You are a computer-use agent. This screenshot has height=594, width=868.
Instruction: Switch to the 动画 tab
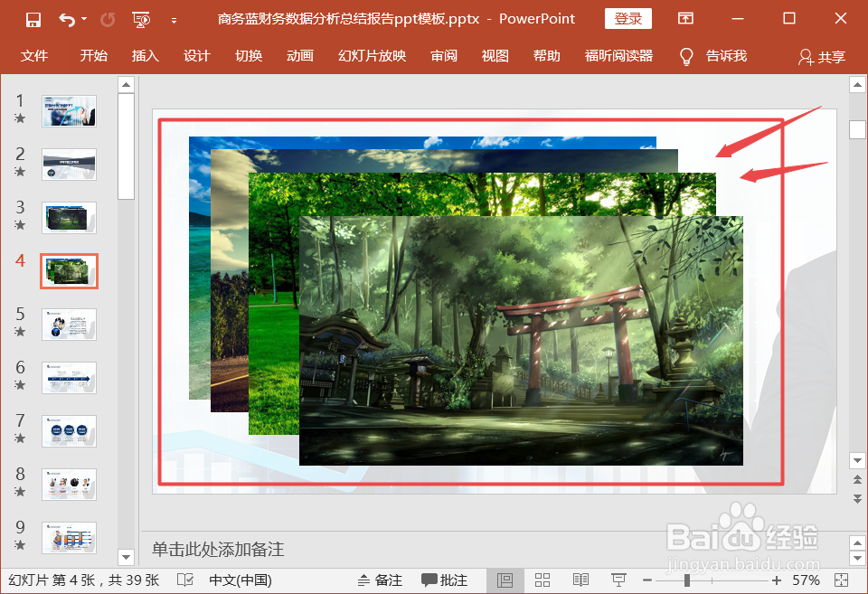(x=300, y=56)
